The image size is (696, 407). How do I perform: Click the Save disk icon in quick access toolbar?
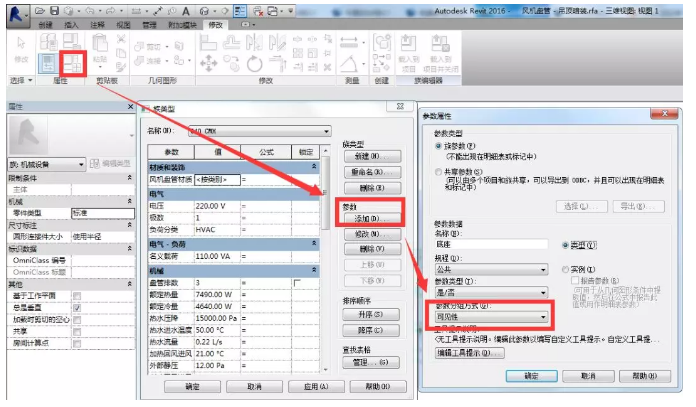click(x=54, y=11)
